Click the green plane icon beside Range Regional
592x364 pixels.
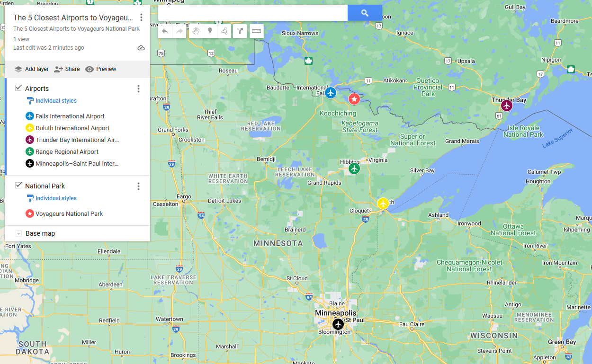tap(30, 151)
